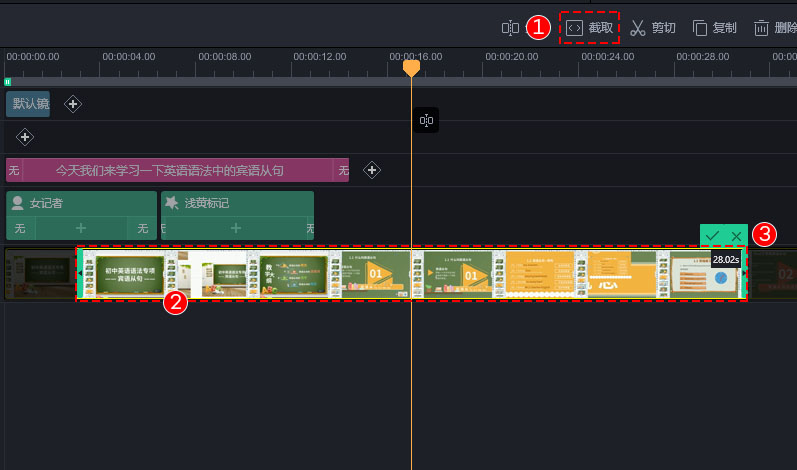Click thumbnail of 初中英语语法专项 slide
The width and height of the screenshot is (797, 470).
tap(130, 274)
